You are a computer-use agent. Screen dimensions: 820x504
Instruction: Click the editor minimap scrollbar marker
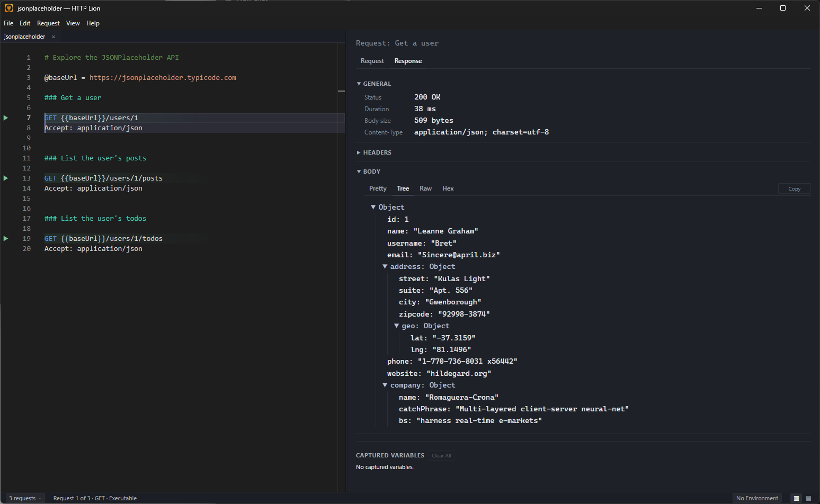[x=341, y=91]
